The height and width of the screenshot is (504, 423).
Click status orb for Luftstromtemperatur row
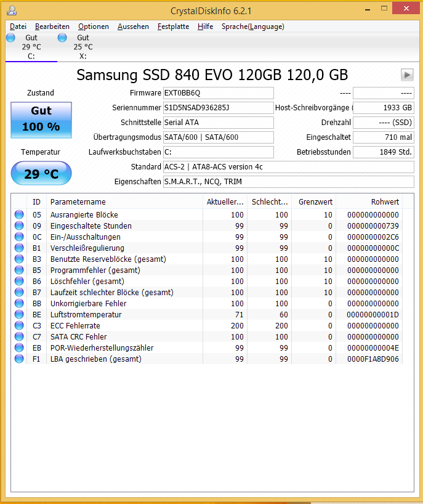[19, 314]
